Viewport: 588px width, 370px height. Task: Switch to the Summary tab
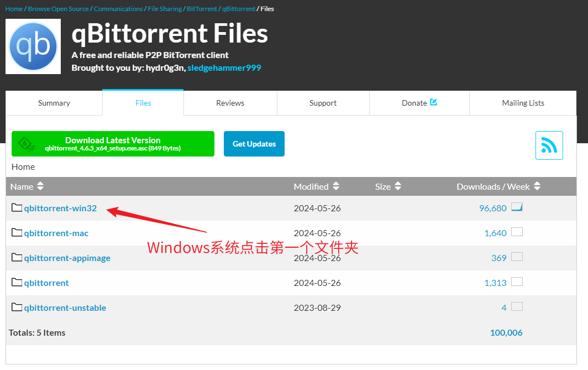click(54, 103)
